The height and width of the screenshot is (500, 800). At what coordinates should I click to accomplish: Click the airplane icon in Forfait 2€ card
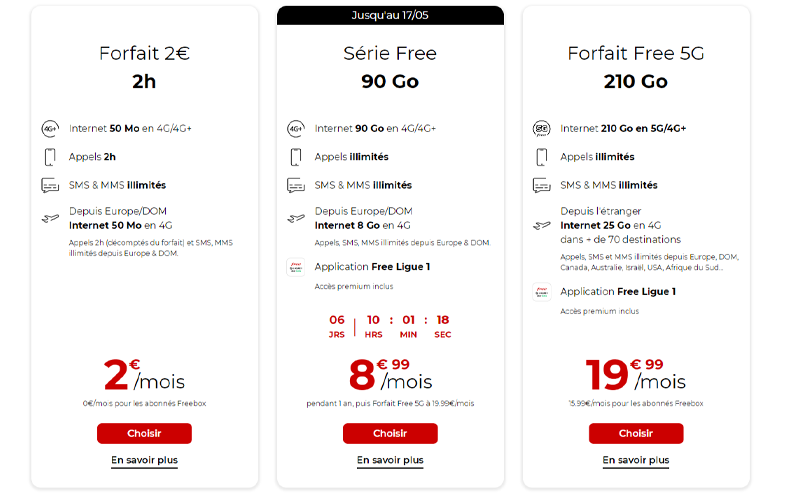coord(50,218)
